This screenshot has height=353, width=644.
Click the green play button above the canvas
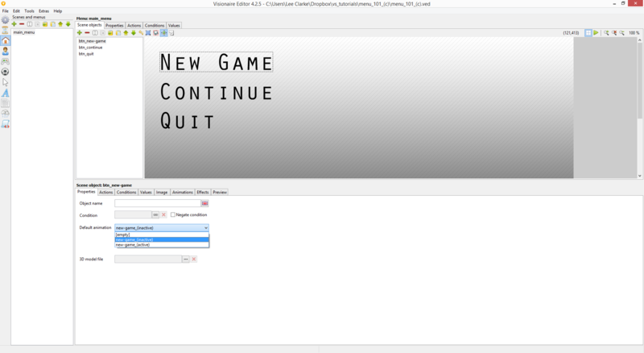pyautogui.click(x=596, y=33)
